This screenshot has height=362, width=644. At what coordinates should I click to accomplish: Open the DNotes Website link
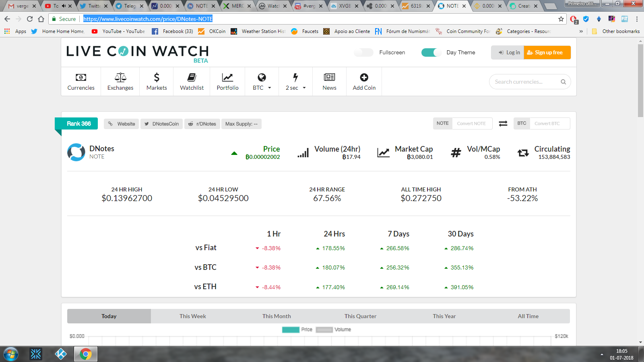[121, 124]
